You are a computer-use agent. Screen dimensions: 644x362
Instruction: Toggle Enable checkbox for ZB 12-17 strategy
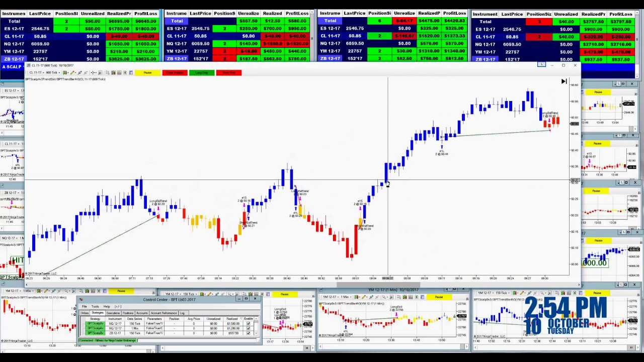(249, 333)
